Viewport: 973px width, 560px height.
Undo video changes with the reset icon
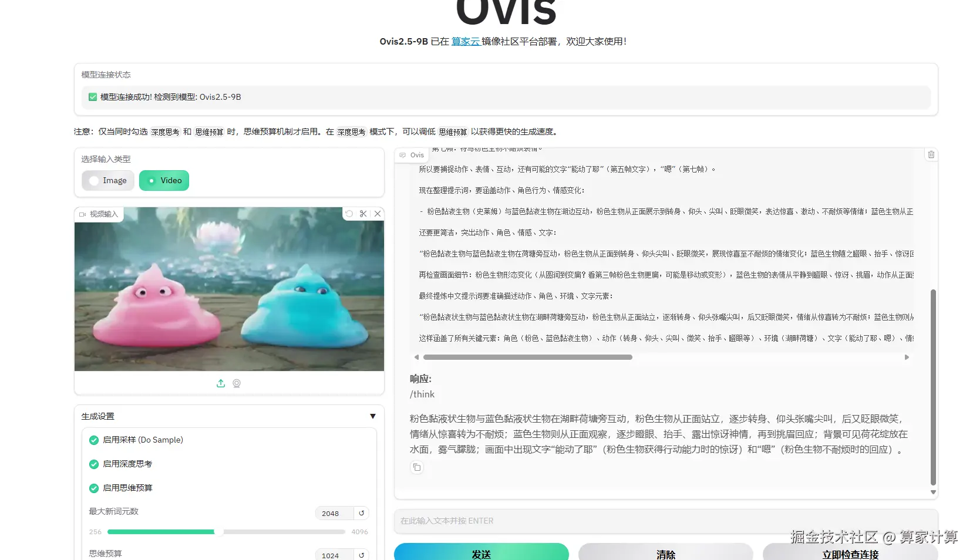pos(349,214)
